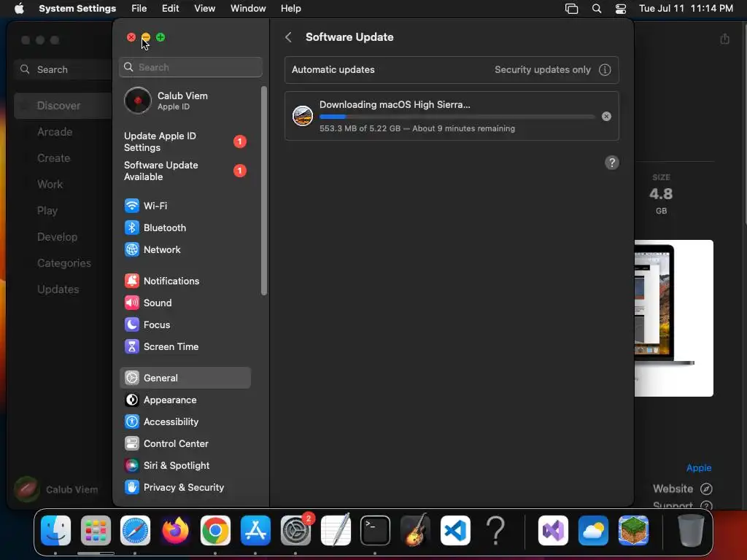Click the macOS High Sierra download progress bar
Image resolution: width=747 pixels, height=560 pixels.
[457, 117]
